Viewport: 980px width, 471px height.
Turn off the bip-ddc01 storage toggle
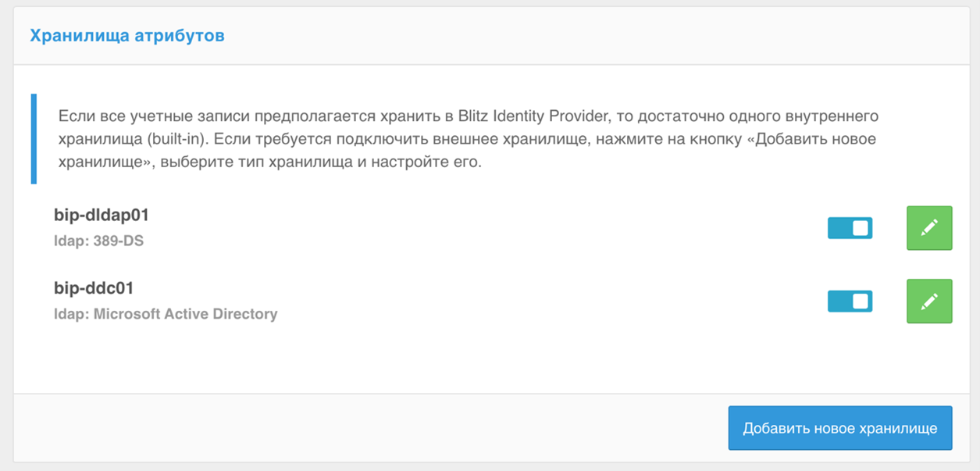850,301
